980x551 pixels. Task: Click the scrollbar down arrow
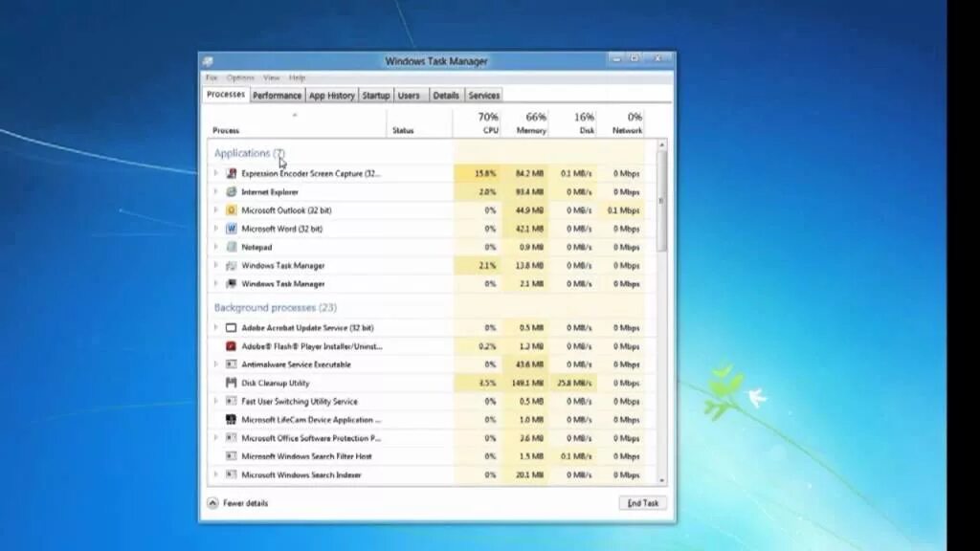coord(662,480)
